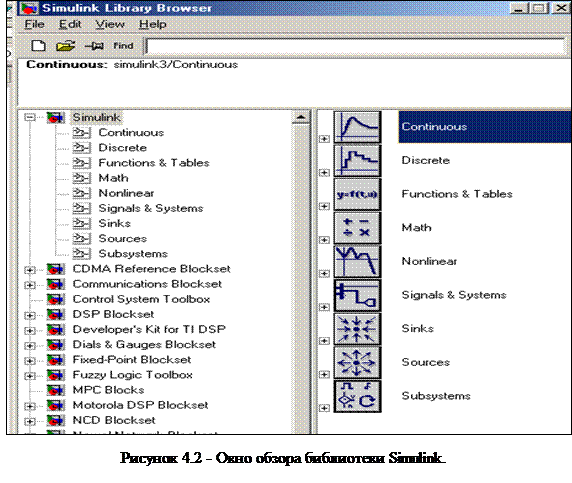Click the Continuous response curve block icon
Image resolution: width=572 pixels, height=483 pixels.
358,127
